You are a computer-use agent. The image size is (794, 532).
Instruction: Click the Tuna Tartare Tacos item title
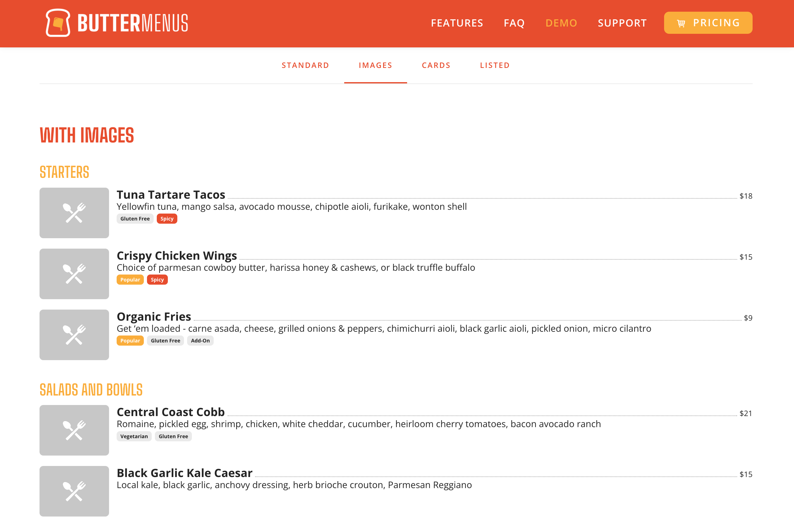click(x=171, y=194)
